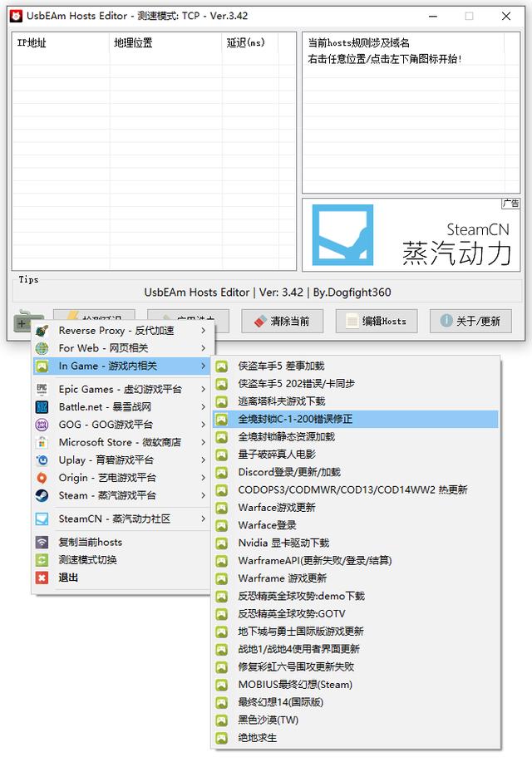This screenshot has width=532, height=762.
Task: Click the 延迟(ms) column header
Action: click(x=250, y=42)
